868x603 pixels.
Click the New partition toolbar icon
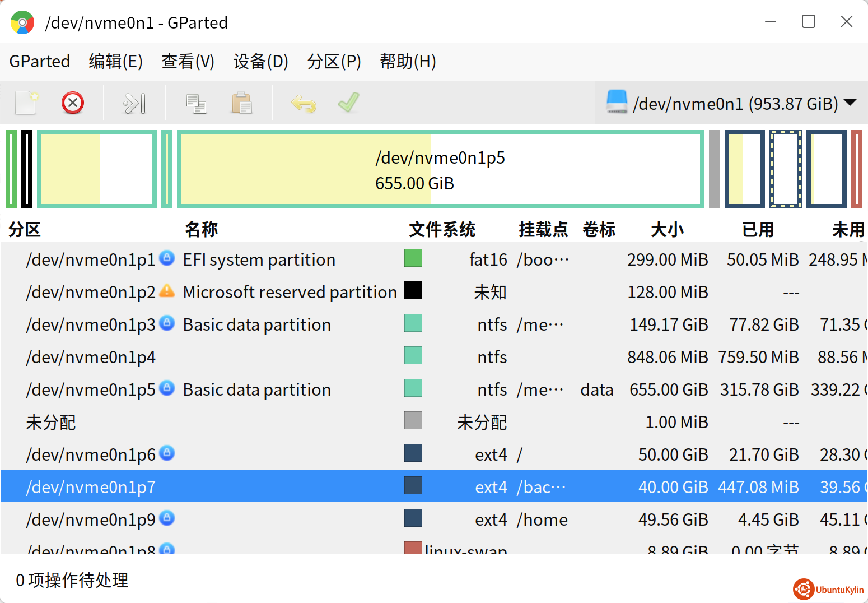pos(26,103)
